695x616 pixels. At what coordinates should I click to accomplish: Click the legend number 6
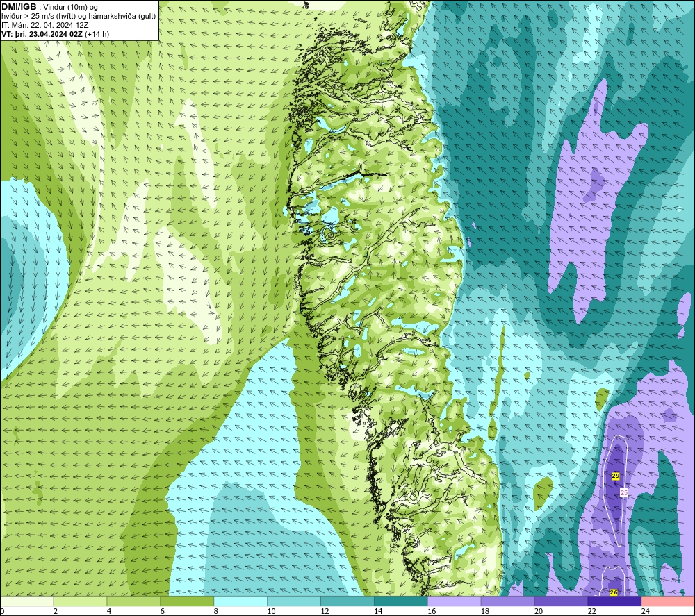pos(162,611)
